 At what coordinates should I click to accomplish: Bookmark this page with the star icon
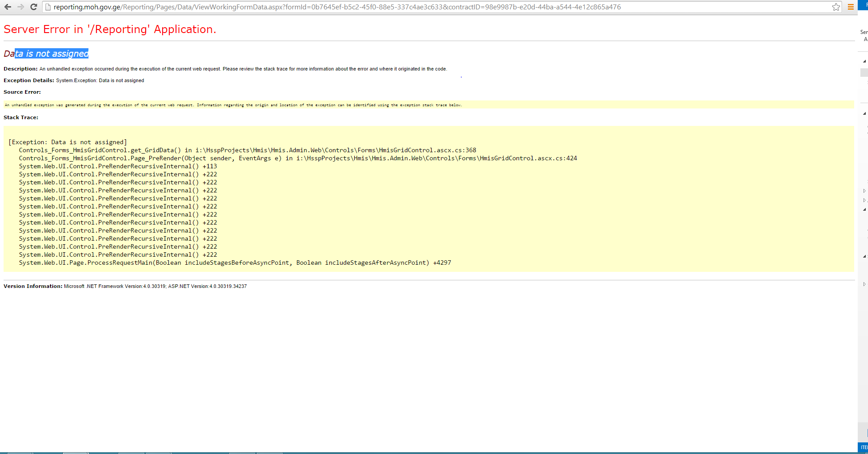coord(836,7)
